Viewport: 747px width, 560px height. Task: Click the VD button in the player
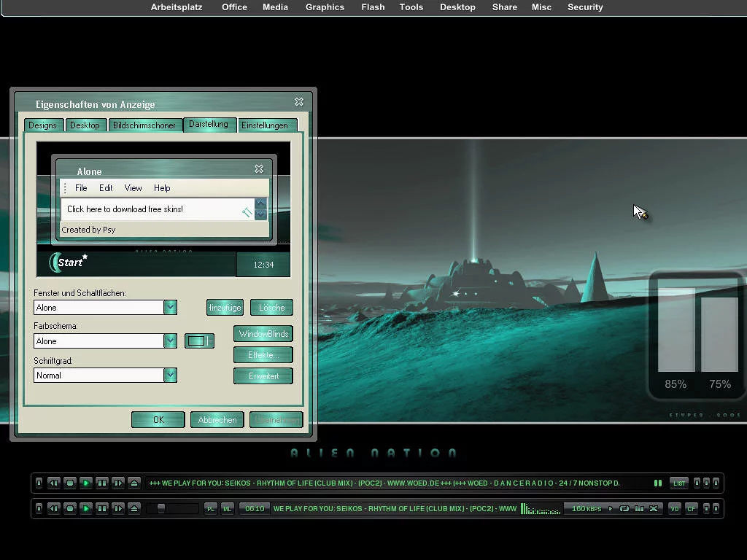(x=675, y=508)
